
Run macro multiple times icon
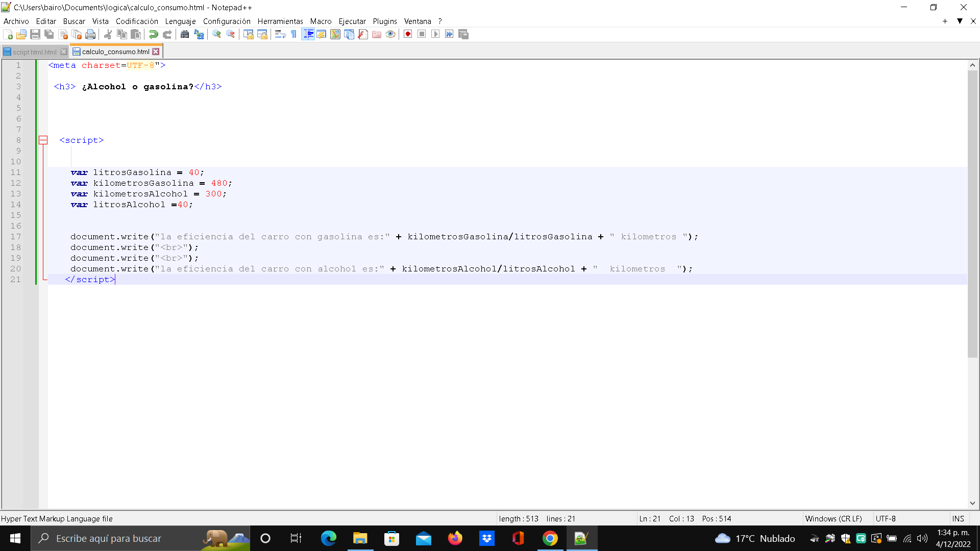click(x=449, y=34)
